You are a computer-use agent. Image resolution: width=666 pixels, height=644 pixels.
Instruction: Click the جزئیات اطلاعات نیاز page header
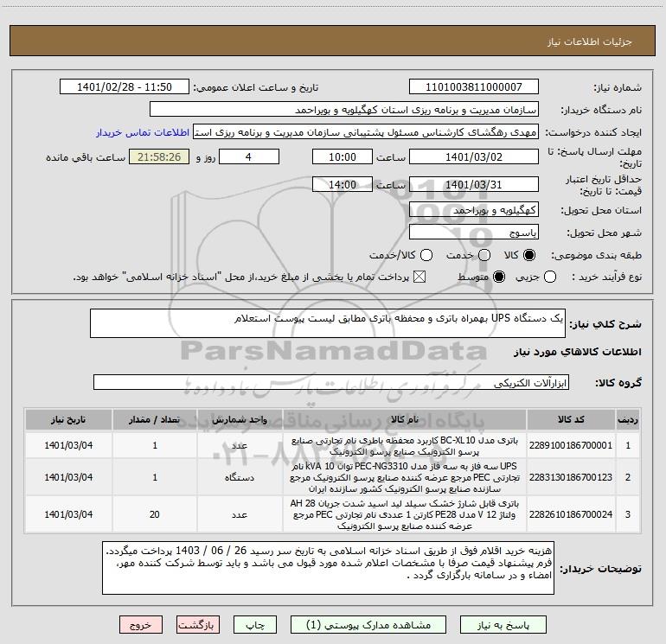[590, 41]
